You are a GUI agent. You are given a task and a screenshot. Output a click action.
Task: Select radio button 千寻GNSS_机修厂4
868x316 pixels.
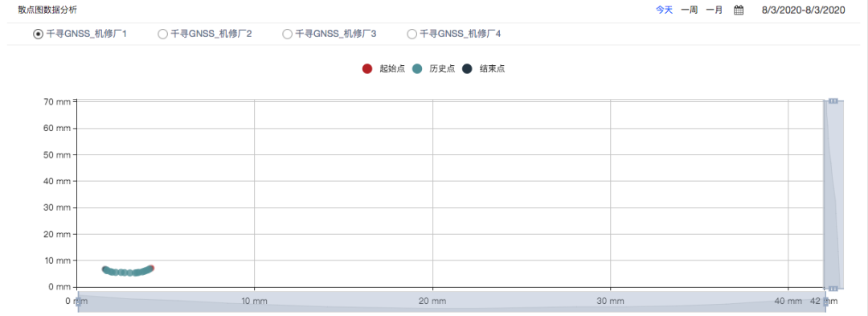click(x=411, y=35)
